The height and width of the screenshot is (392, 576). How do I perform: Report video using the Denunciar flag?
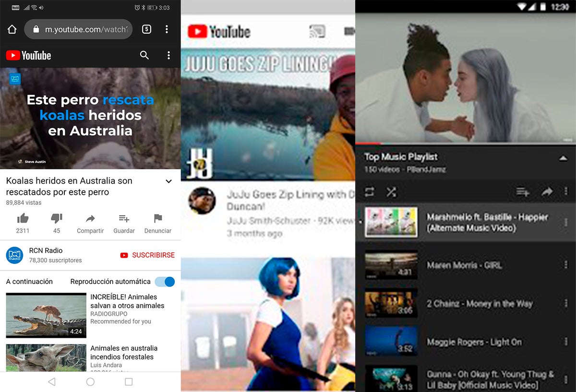158,219
